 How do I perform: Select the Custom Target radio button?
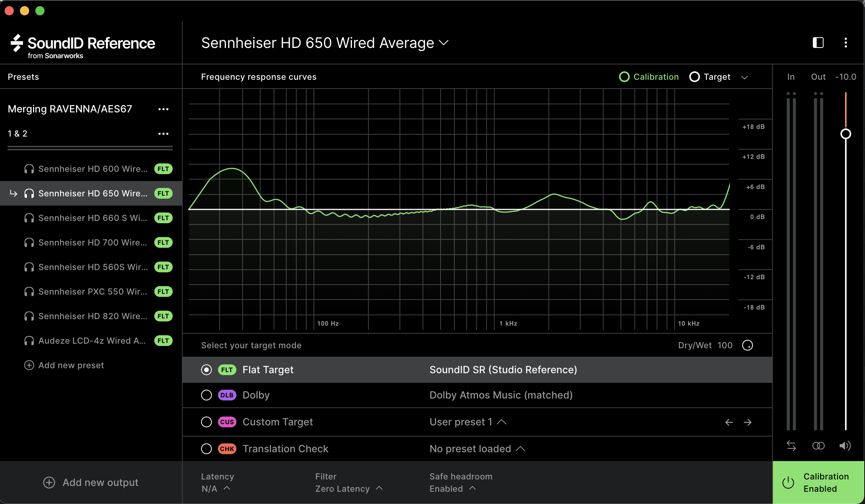206,422
